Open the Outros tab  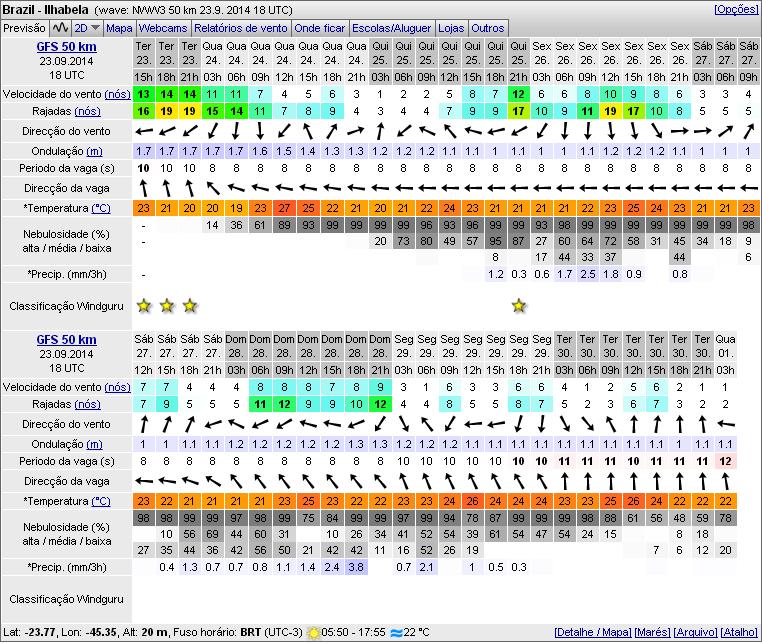click(487, 28)
